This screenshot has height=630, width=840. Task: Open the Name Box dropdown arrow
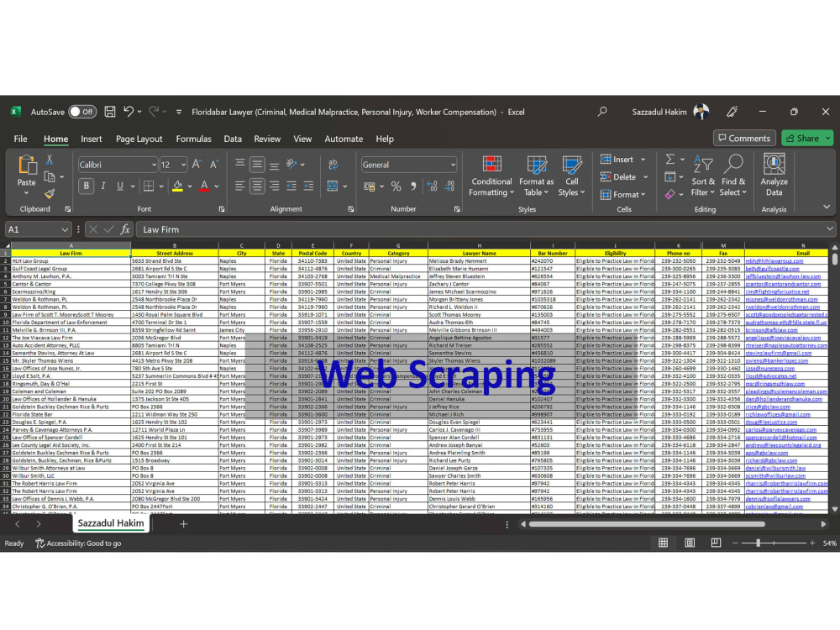65,229
